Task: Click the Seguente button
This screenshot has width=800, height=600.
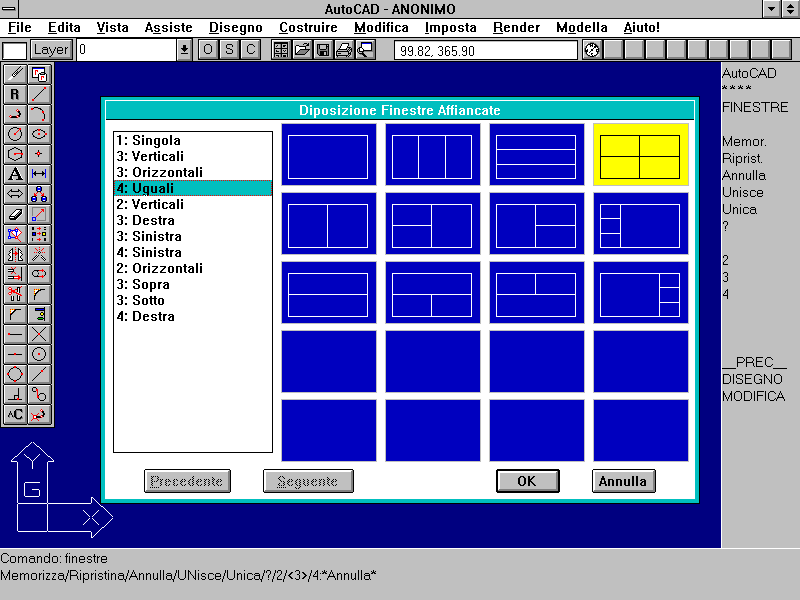Action: click(x=308, y=481)
